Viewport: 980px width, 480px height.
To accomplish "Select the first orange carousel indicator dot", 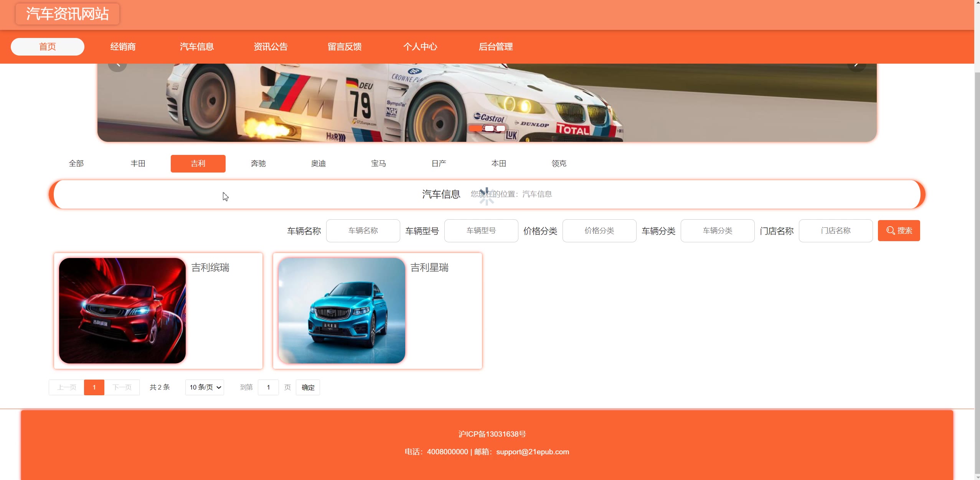I will coord(476,128).
